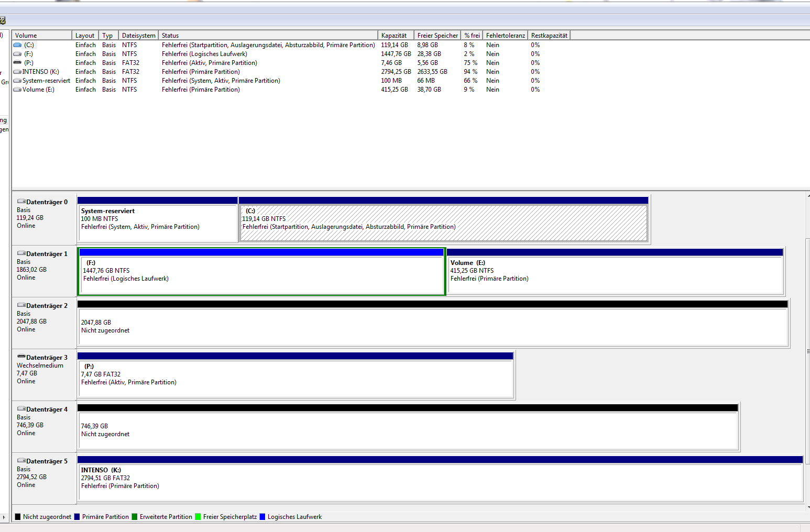Select the Datenträger 5 disk label
The height and width of the screenshot is (532, 810).
(x=44, y=478)
